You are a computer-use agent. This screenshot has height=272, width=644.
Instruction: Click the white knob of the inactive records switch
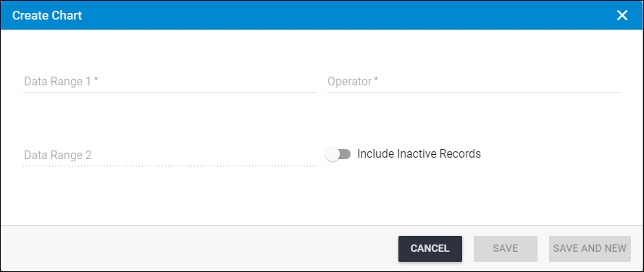coord(332,154)
